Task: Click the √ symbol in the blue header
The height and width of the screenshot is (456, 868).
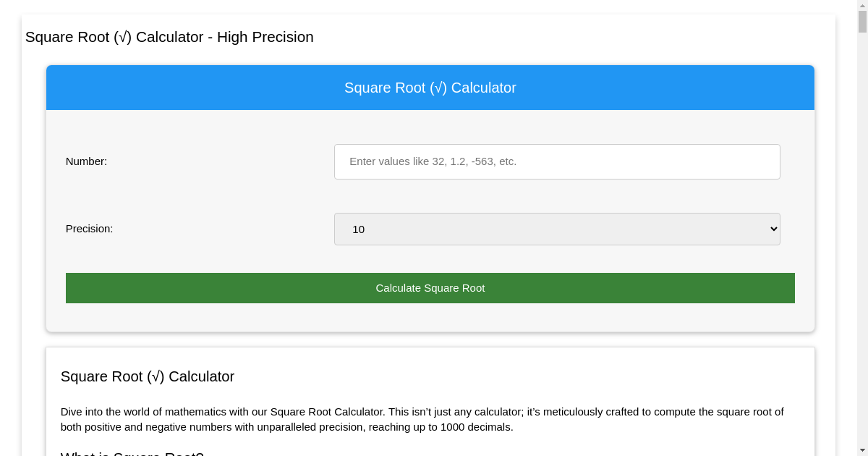Action: pos(438,88)
